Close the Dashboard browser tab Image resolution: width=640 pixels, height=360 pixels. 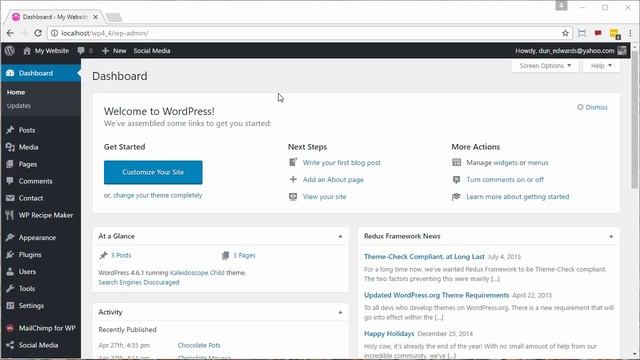click(95, 17)
